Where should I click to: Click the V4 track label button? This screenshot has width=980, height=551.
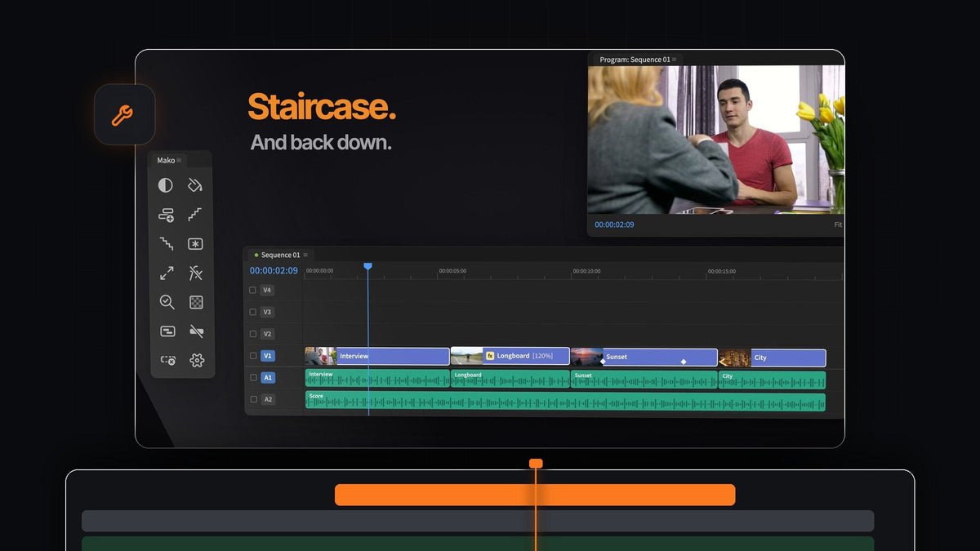(267, 290)
